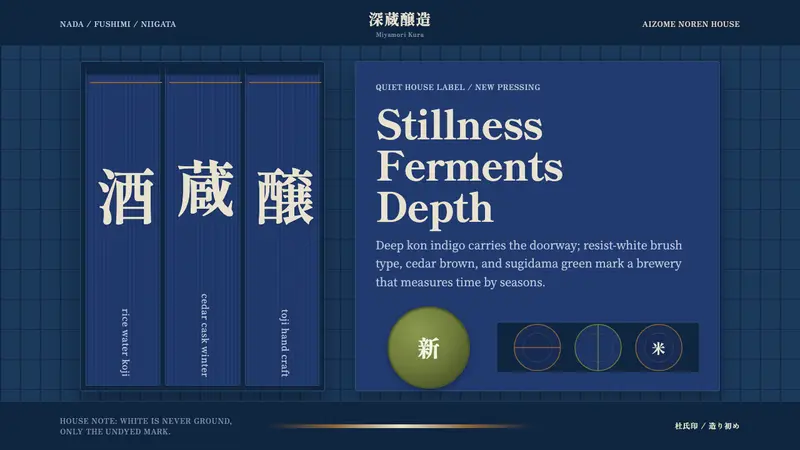Select the circle icon with vertical line
The image size is (800, 450).
[x=597, y=347]
